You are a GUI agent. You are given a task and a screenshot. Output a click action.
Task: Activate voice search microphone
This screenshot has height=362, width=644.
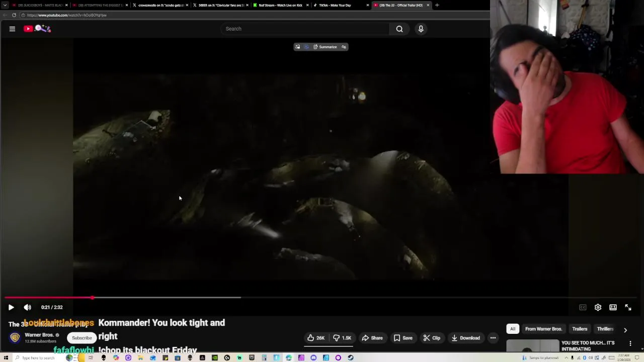(421, 29)
